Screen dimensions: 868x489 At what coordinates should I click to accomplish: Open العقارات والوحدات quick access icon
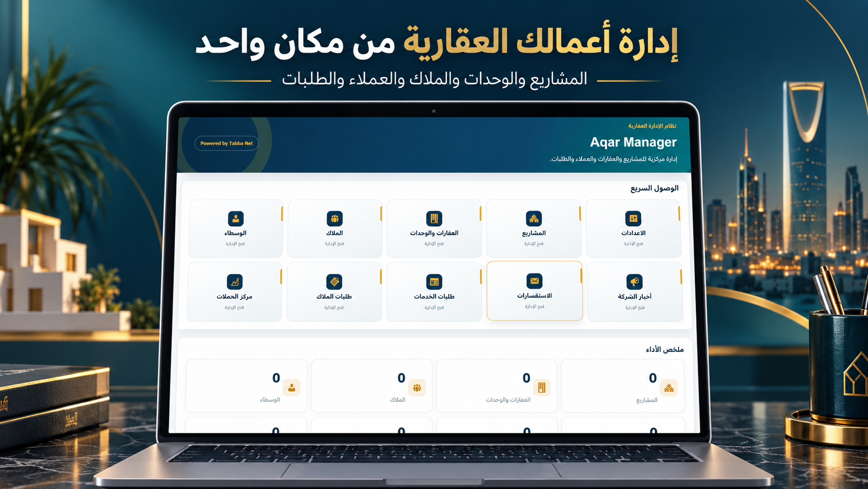point(434,219)
